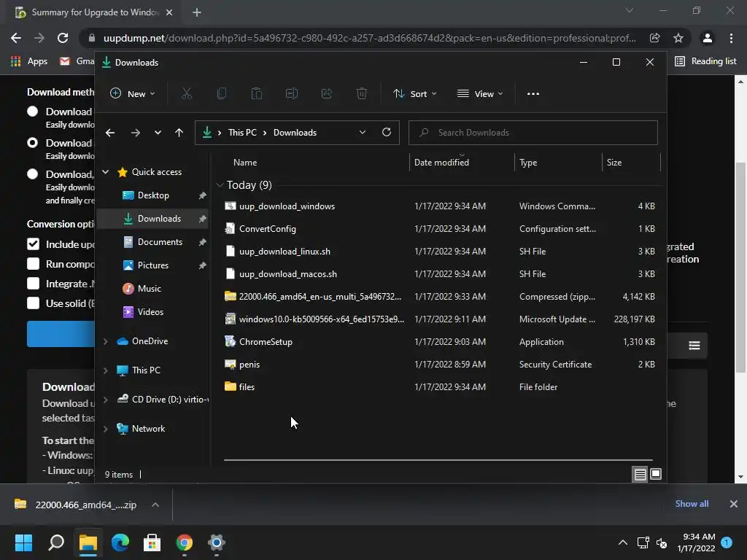This screenshot has width=747, height=560.
Task: Open the See more ellipsis menu in Explorer
Action: 533,94
